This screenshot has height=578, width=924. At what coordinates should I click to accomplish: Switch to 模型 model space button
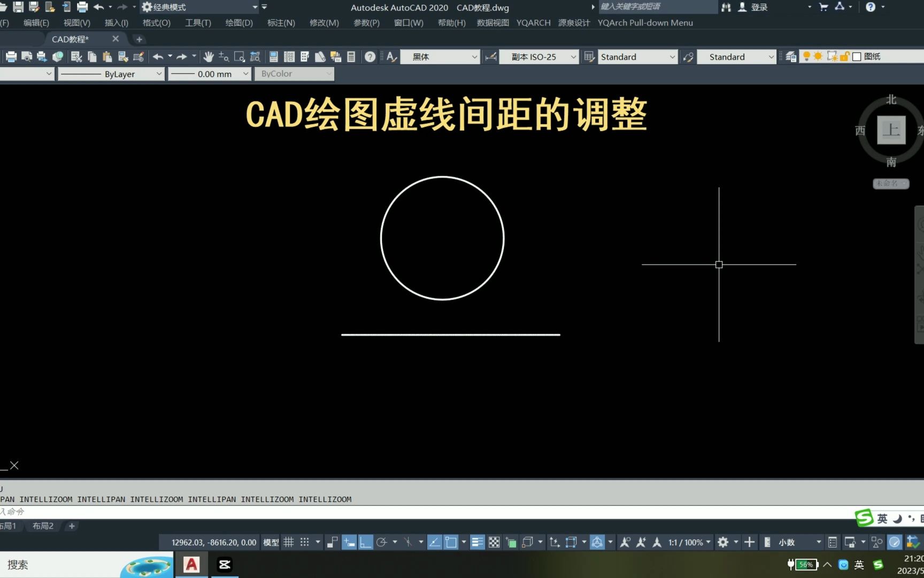[271, 542]
